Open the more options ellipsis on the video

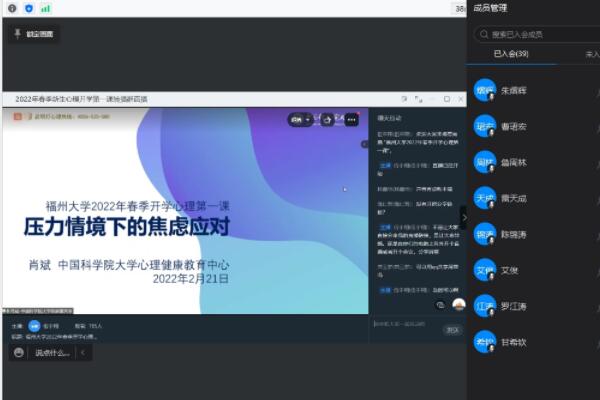click(351, 120)
